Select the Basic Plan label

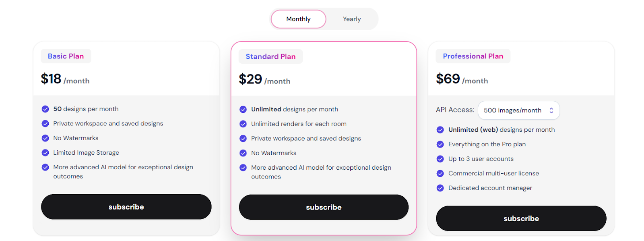[x=66, y=56]
